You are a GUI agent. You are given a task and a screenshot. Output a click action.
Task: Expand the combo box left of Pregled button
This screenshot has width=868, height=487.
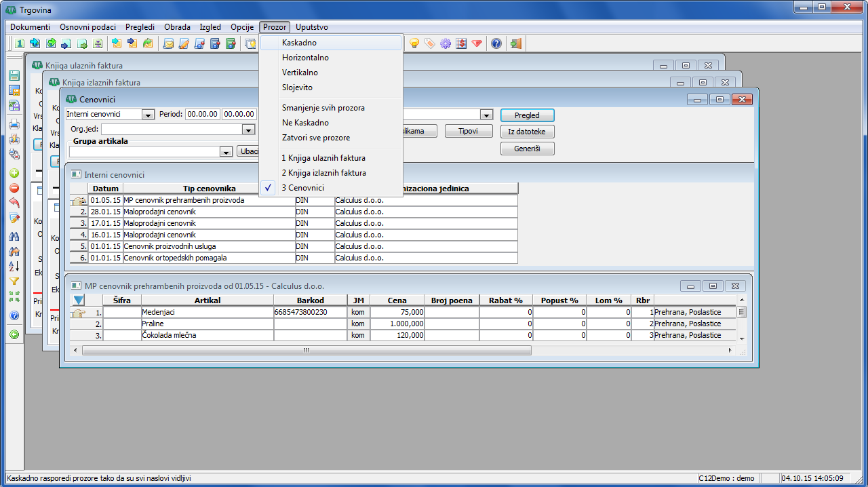point(486,115)
